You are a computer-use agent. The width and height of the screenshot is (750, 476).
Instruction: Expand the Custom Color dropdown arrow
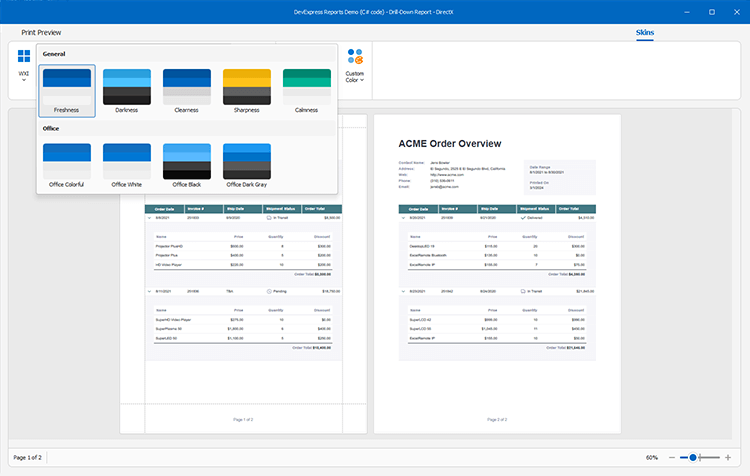click(x=362, y=80)
